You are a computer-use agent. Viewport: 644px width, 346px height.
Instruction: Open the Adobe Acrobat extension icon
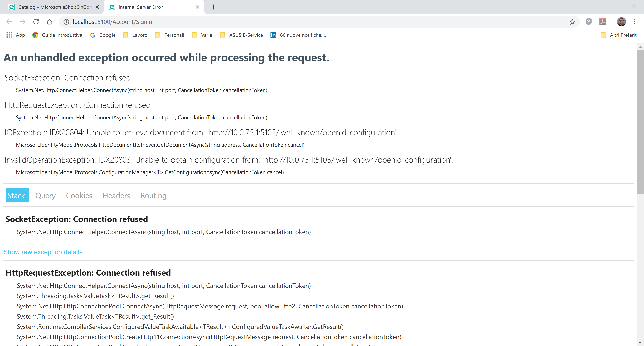coord(603,22)
